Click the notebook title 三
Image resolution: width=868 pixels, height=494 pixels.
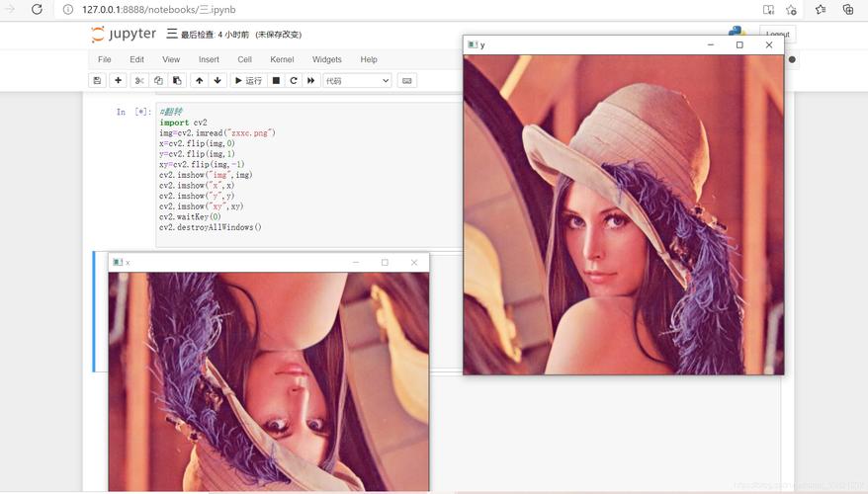(x=172, y=34)
